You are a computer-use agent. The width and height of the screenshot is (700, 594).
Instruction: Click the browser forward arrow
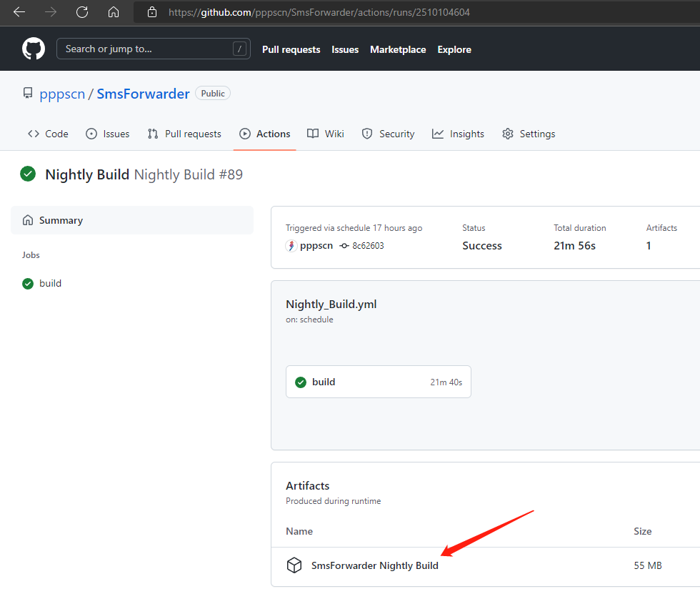point(51,12)
